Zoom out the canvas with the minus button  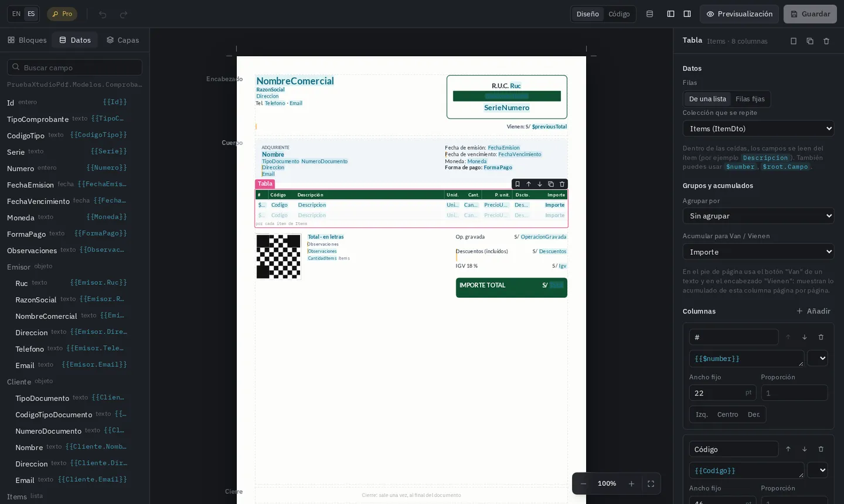coord(583,483)
